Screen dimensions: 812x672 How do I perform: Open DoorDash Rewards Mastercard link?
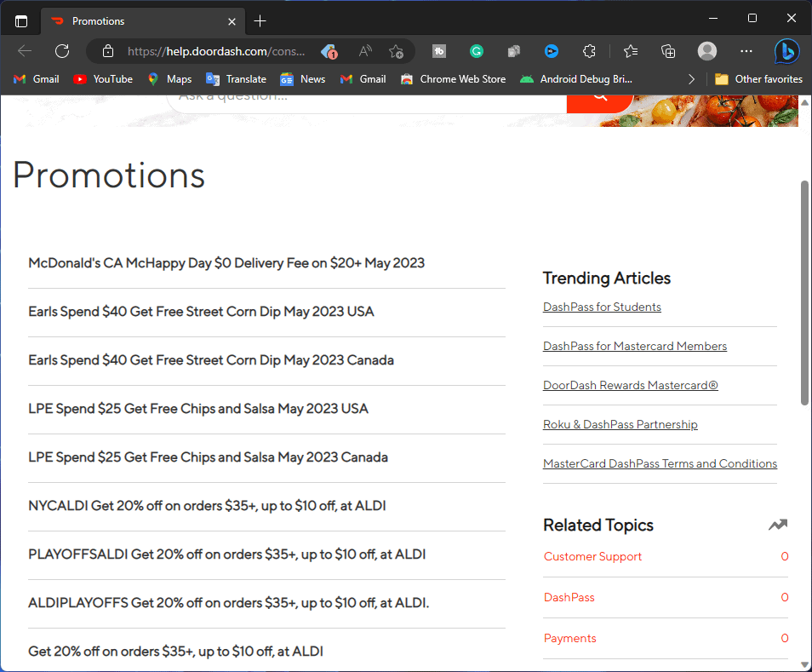[630, 386]
